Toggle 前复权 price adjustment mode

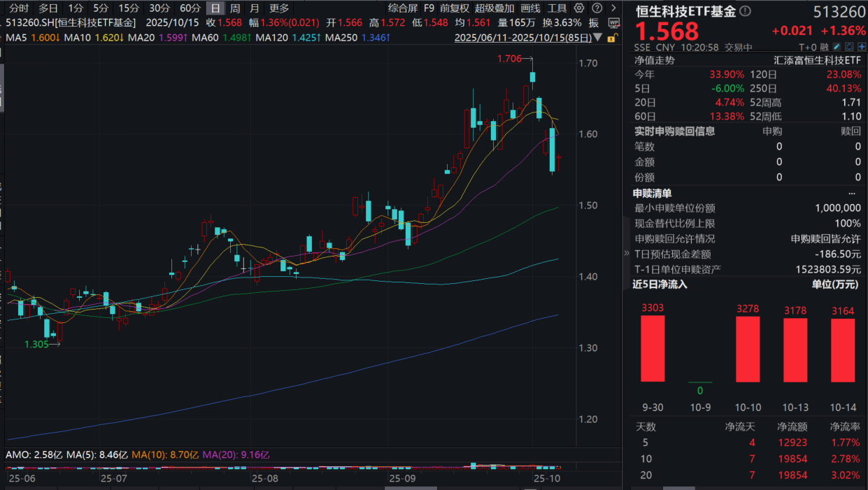[x=455, y=8]
